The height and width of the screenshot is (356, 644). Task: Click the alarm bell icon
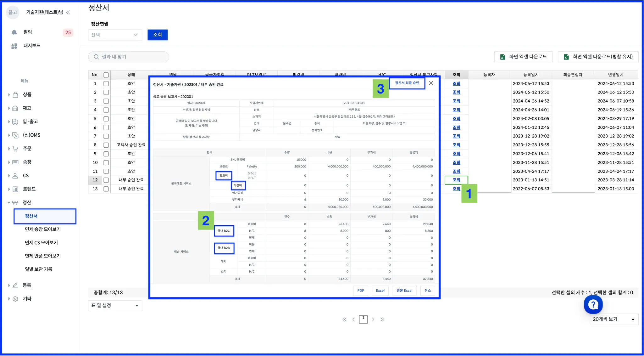[14, 32]
